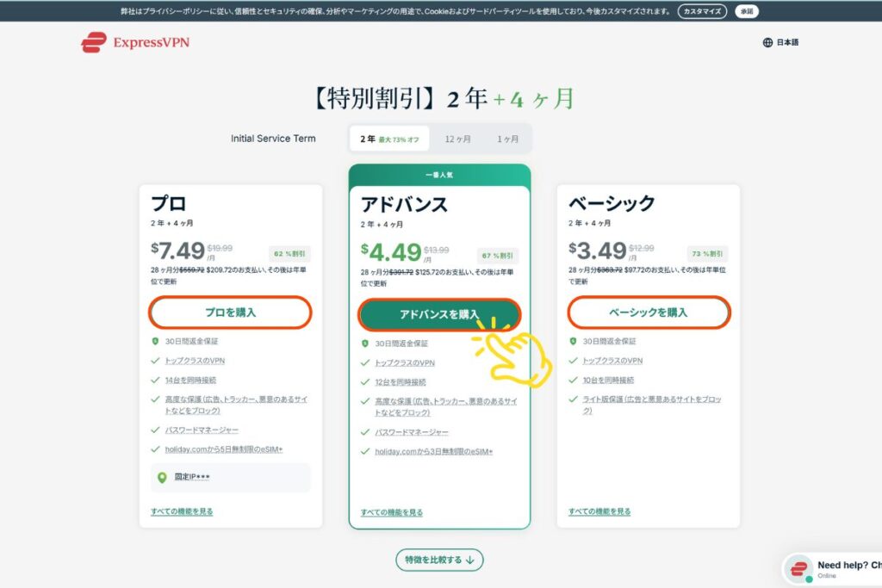Click the Need help chat widget icon
The width and height of the screenshot is (882, 588).
(799, 569)
